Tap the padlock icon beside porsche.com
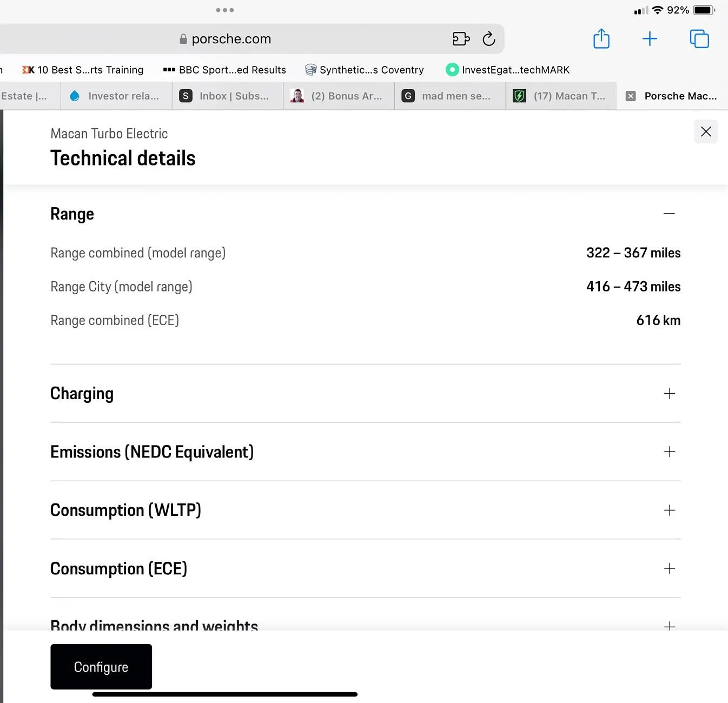The image size is (728, 703). pos(182,38)
